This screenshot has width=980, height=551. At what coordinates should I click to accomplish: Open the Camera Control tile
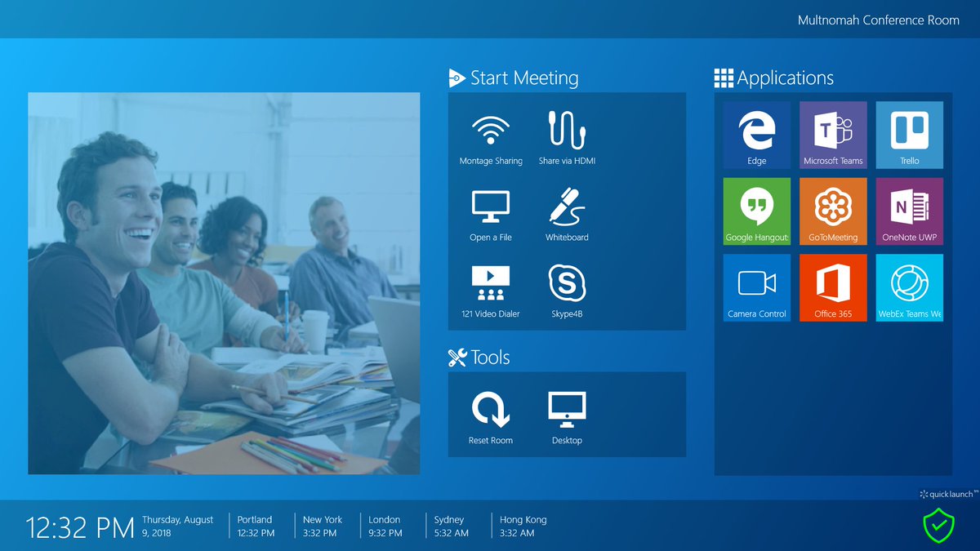coord(757,287)
